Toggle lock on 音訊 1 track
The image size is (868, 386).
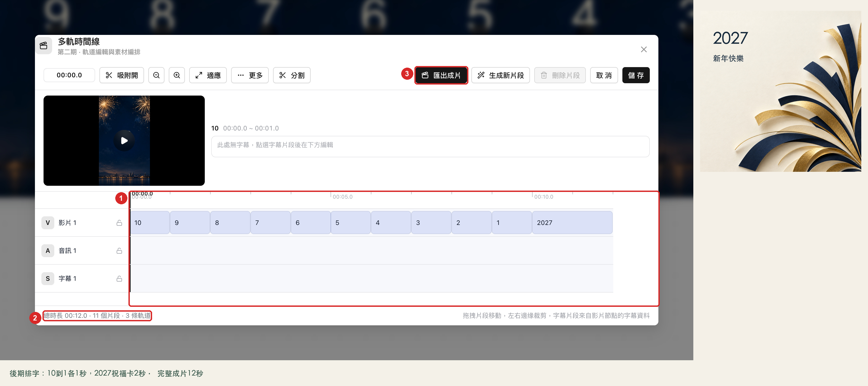(119, 250)
